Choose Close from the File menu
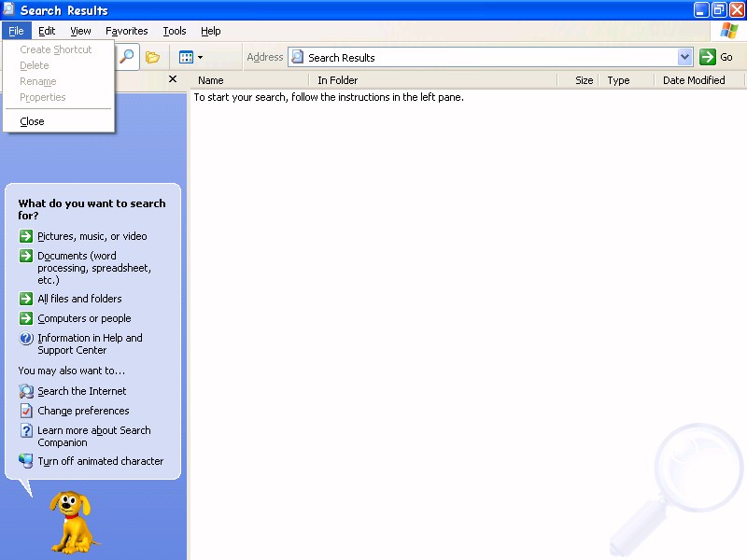 59,121
